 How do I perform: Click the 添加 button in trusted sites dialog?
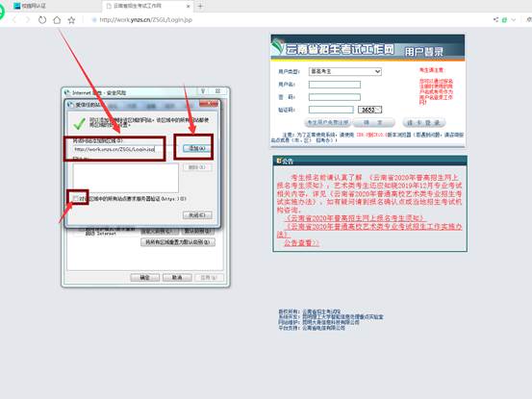(x=197, y=148)
